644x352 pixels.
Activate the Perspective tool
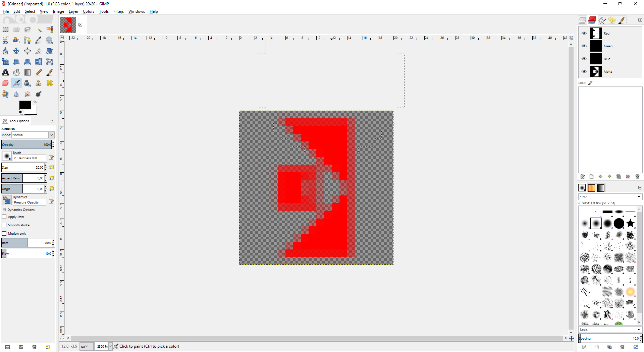click(28, 62)
